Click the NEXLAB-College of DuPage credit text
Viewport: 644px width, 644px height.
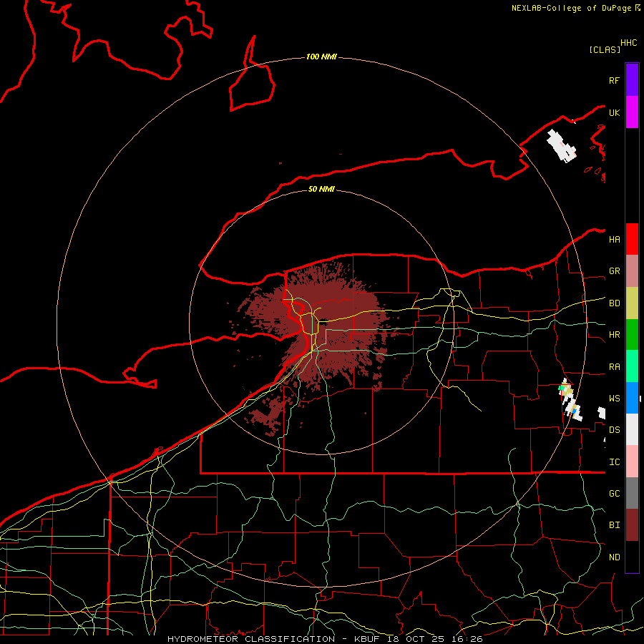(571, 8)
